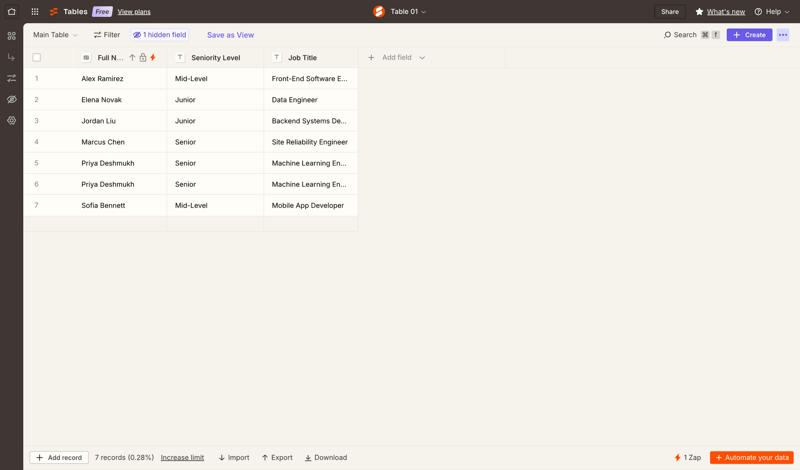
Task: Click the Search field
Action: pyautogui.click(x=692, y=35)
